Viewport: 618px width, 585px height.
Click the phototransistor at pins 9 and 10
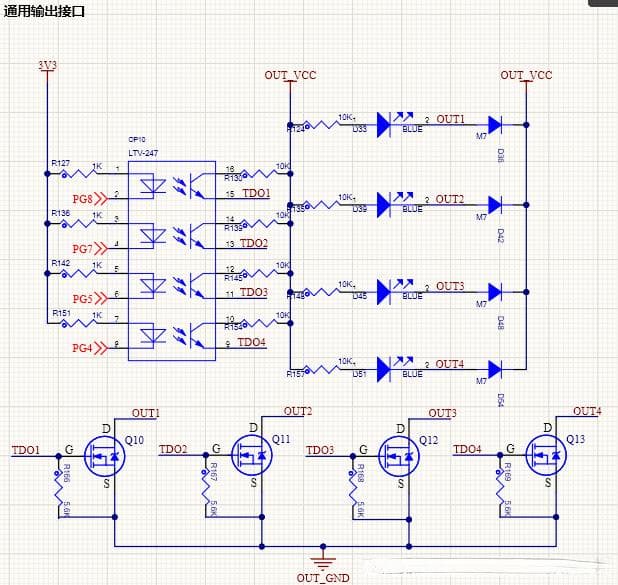coord(197,335)
